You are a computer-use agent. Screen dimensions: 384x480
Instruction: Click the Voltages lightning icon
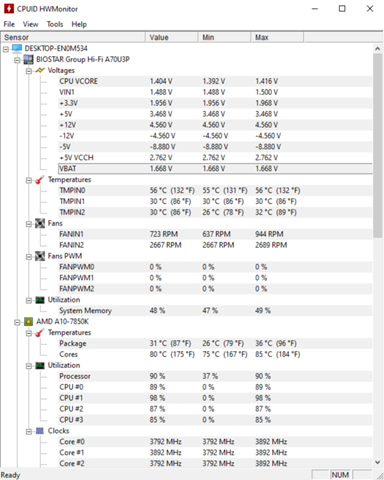40,70
